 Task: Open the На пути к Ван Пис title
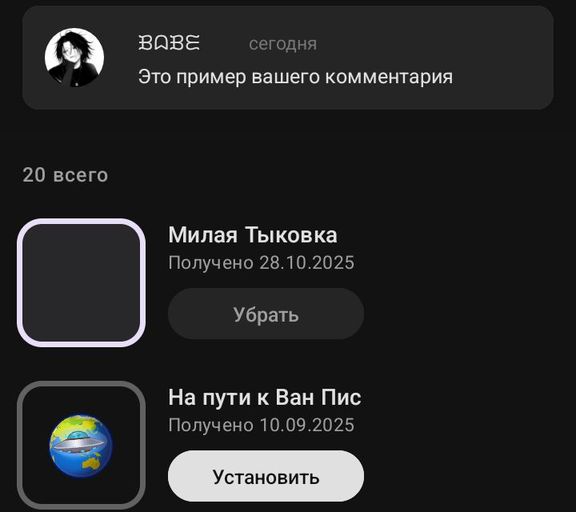tap(265, 397)
